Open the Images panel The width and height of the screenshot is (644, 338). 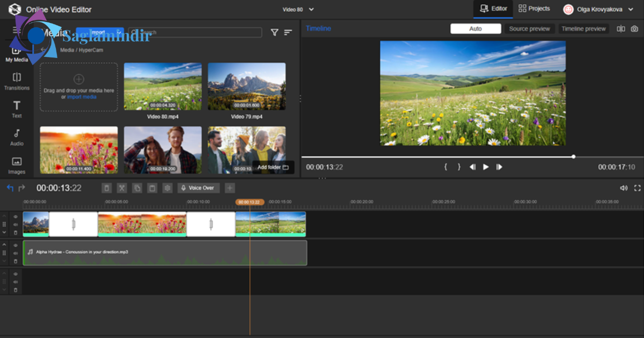click(17, 165)
